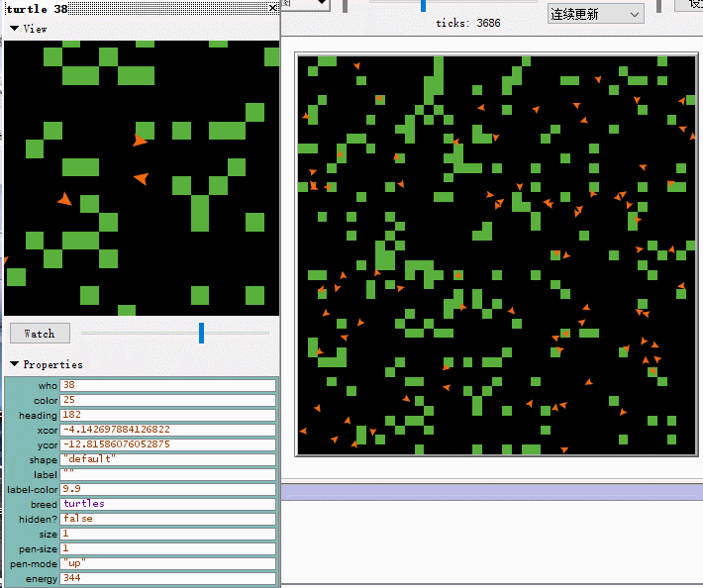Edit the pen-size field value
Screen dimensions: 703x588
(x=167, y=548)
